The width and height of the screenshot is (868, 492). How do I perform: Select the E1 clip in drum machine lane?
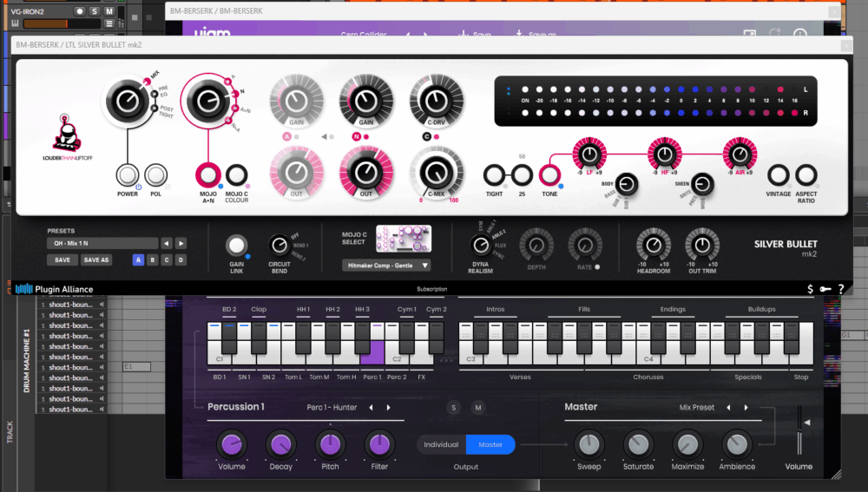click(137, 367)
